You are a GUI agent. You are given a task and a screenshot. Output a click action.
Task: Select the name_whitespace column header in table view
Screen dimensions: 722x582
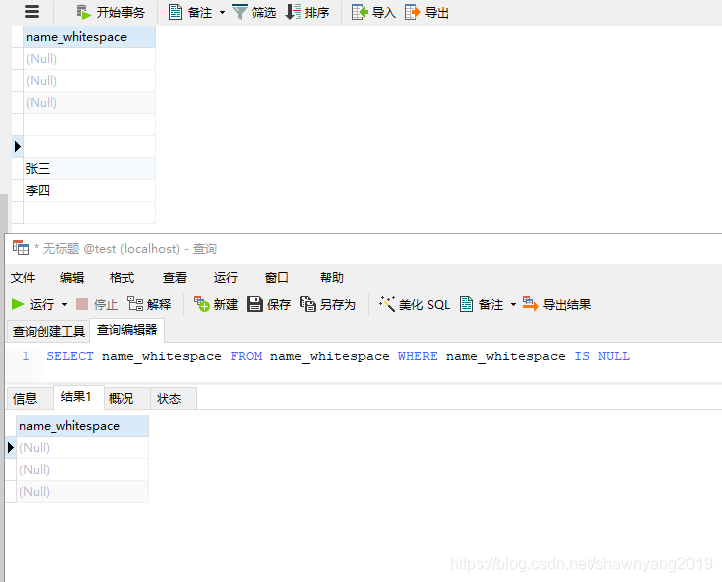point(89,37)
